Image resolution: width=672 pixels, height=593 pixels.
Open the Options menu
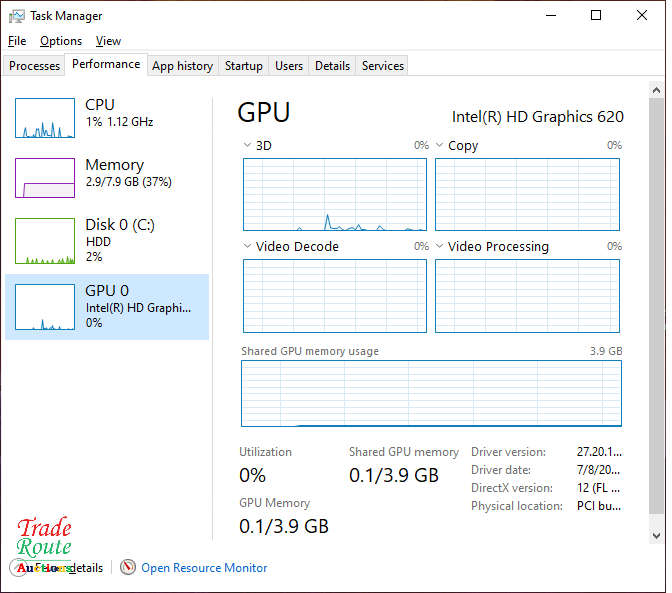point(61,41)
